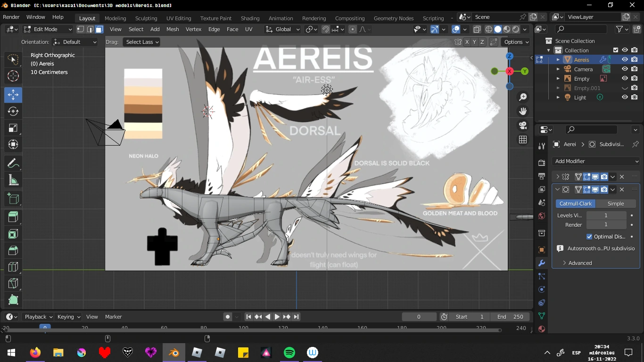The image size is (644, 362).
Task: Enable snapping with the magnet icon
Action: coord(326,29)
